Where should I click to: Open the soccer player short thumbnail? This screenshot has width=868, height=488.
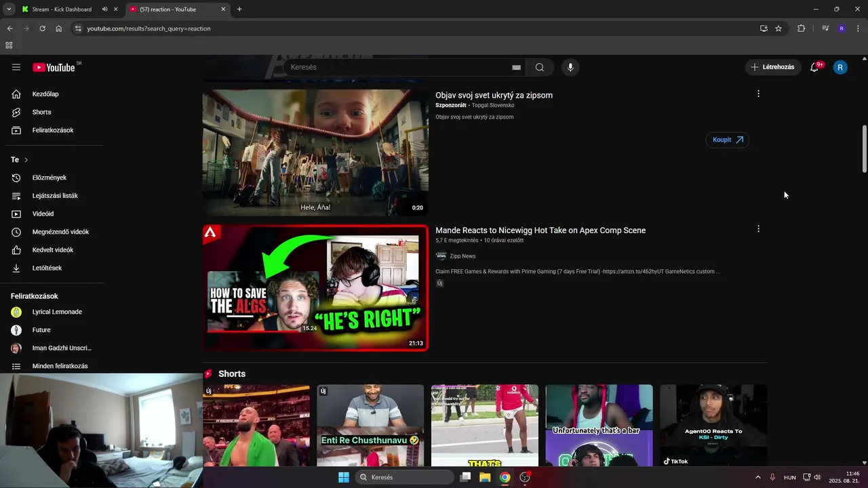click(485, 426)
